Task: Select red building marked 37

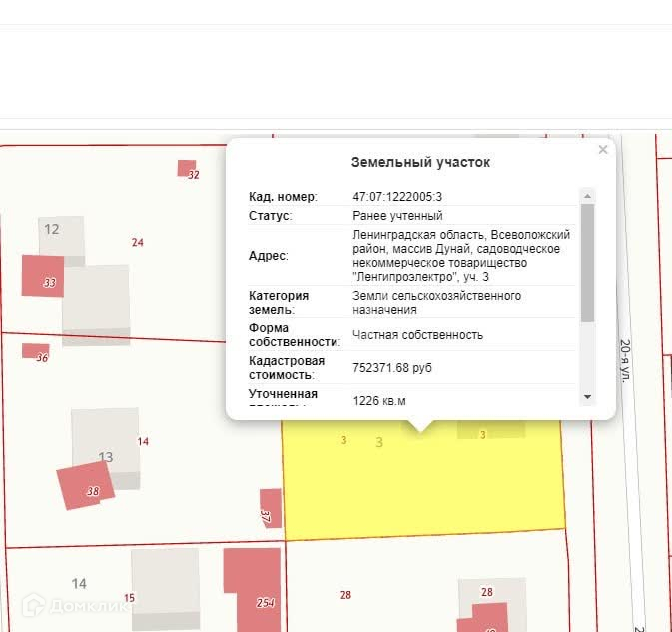Action: click(271, 508)
